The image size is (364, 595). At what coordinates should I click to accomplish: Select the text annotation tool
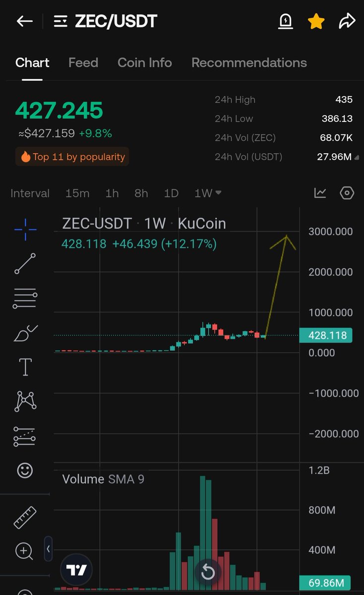click(25, 367)
